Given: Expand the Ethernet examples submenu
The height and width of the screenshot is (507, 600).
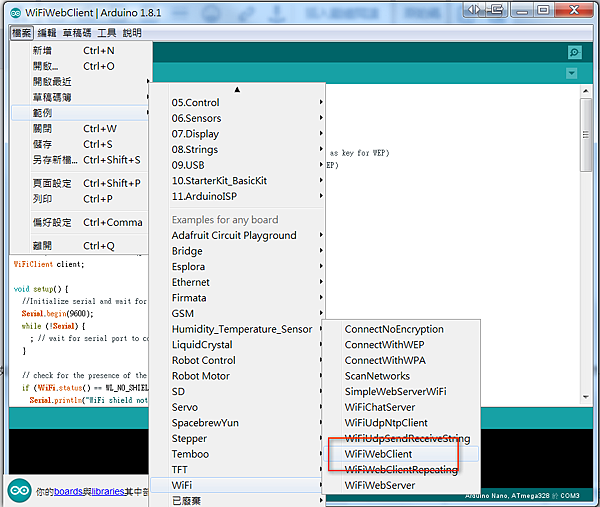Looking at the screenshot, I should coord(237,282).
